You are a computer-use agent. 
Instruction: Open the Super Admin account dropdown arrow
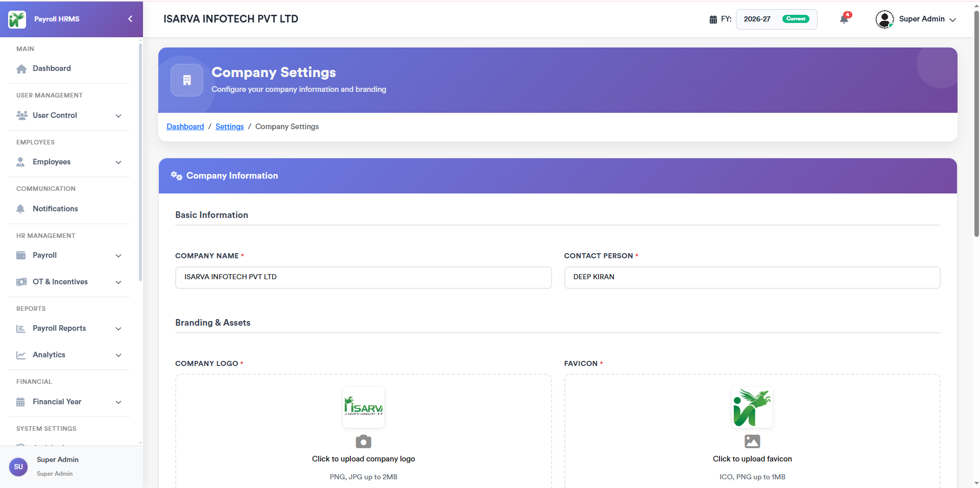tap(952, 20)
